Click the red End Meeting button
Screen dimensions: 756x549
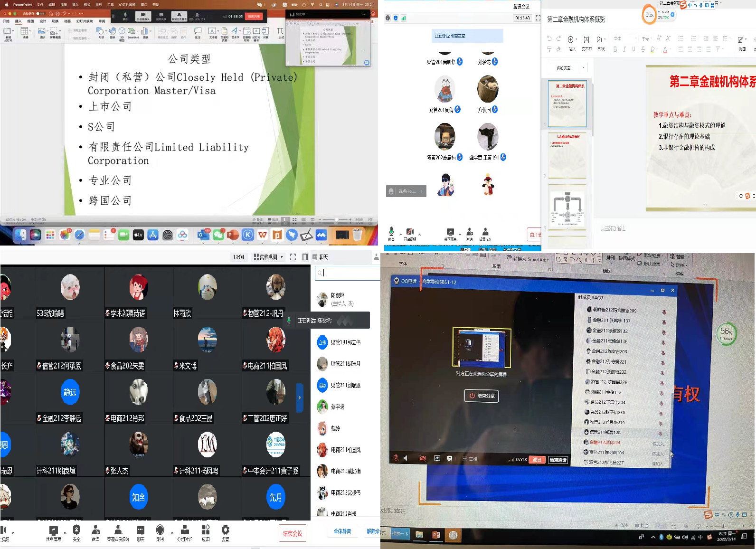coord(293,533)
